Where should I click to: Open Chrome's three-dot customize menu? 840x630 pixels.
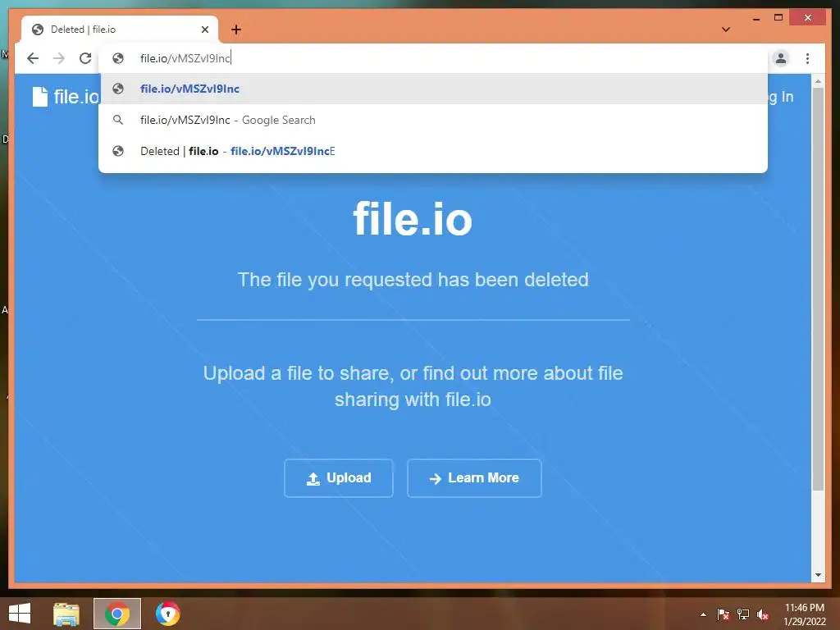coord(807,58)
